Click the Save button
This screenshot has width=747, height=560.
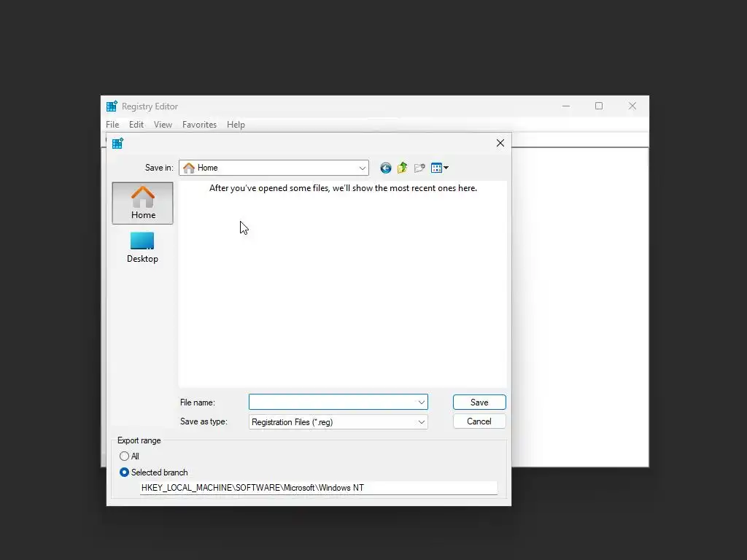479,402
